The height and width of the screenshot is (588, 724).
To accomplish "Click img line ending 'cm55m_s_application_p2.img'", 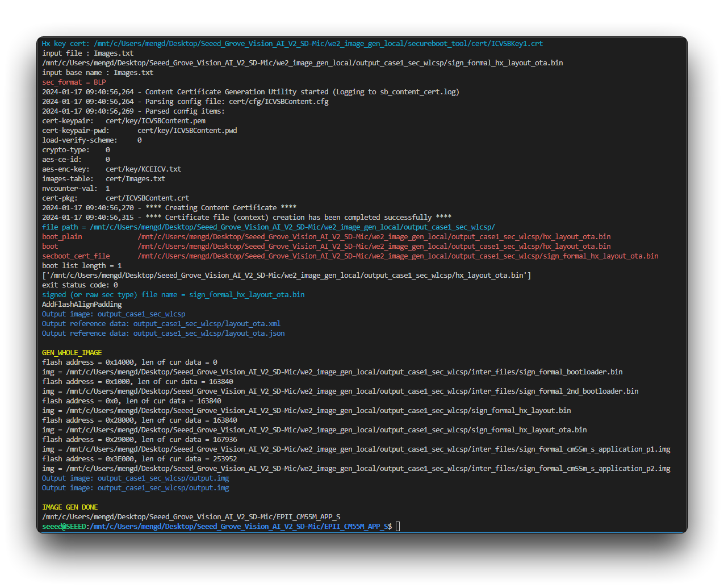I will coord(356,469).
